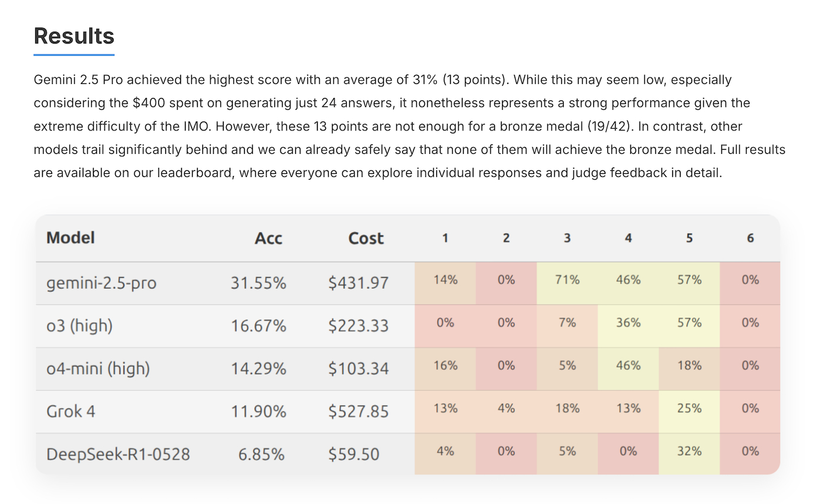The image size is (823, 504).
Task: Click the 31.55% accuracy value
Action: pyautogui.click(x=258, y=283)
